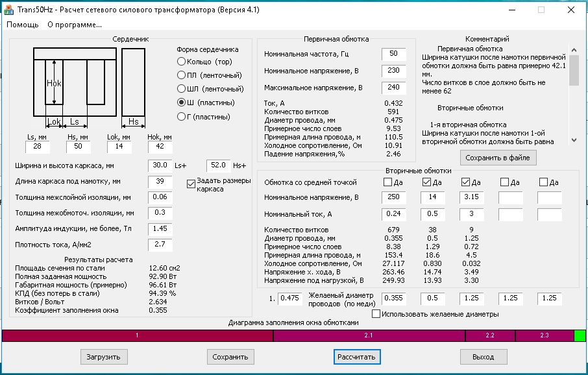Click Загрузить button
Viewport: 588px width, 375px height.
point(104,357)
